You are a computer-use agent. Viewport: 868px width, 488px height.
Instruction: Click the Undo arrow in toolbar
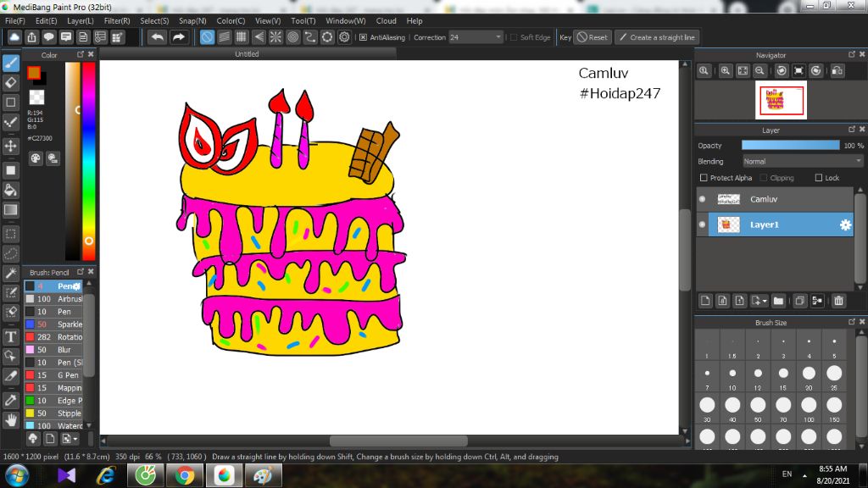pos(158,37)
